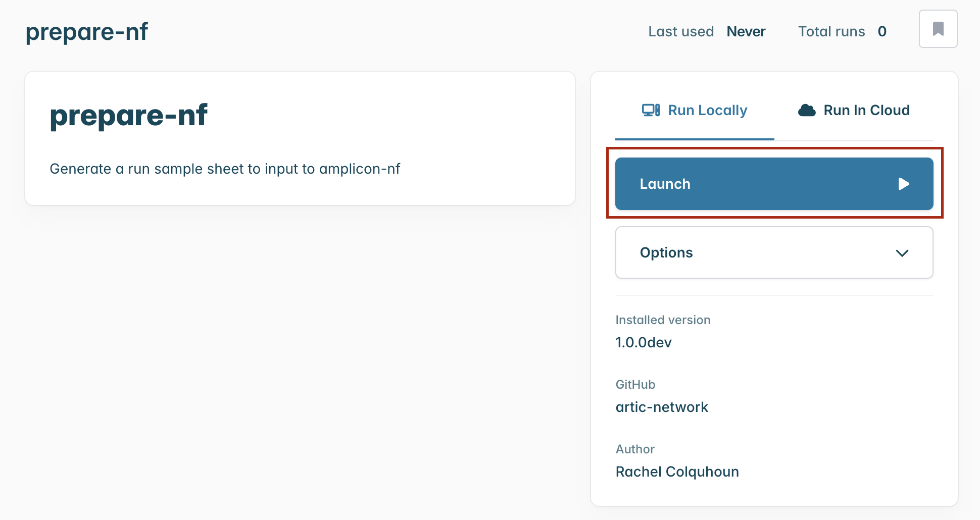Click the play triangle icon in Launch
The image size is (980, 520).
(904, 184)
